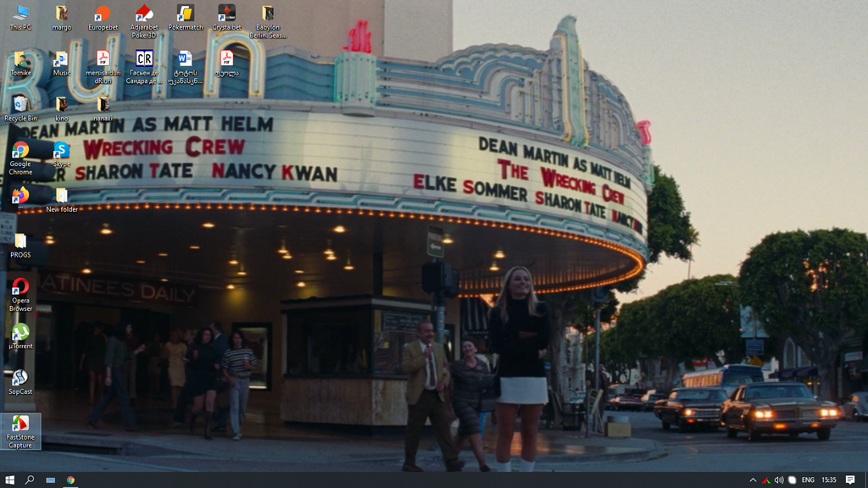Switch to Chrome from the taskbar
The width and height of the screenshot is (868, 488).
[x=70, y=480]
